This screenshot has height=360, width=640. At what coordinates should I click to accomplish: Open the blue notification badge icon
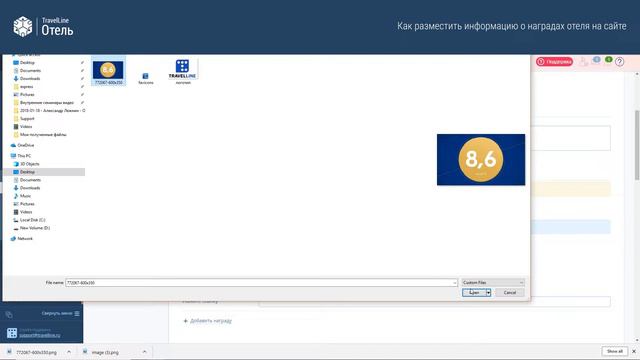coord(596,60)
